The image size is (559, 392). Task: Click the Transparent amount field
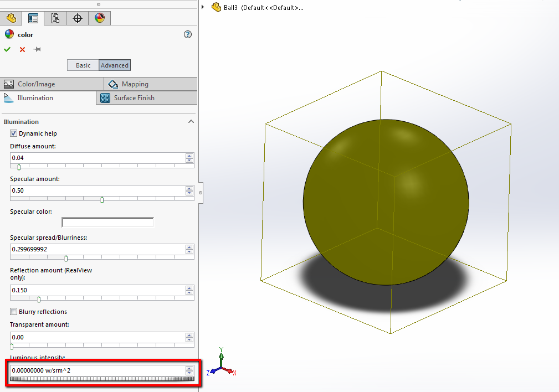98,337
